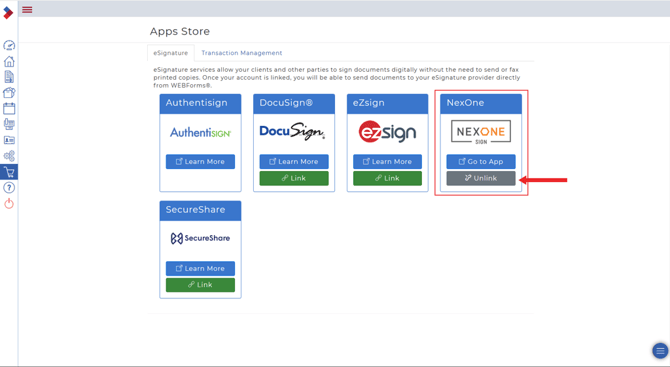Click the Authentisign card header

[x=200, y=104]
